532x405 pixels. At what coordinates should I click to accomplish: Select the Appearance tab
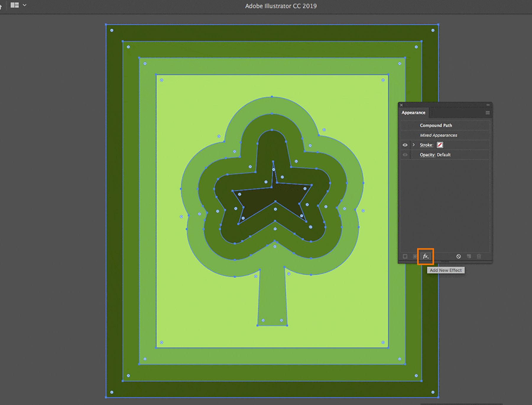click(413, 113)
